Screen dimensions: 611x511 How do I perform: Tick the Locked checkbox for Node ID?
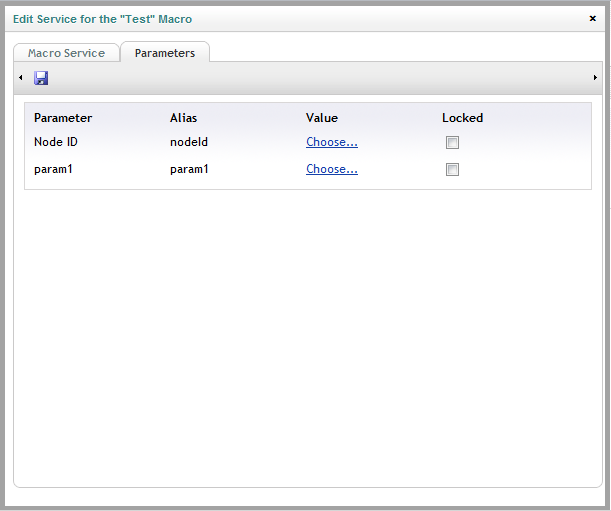click(452, 142)
